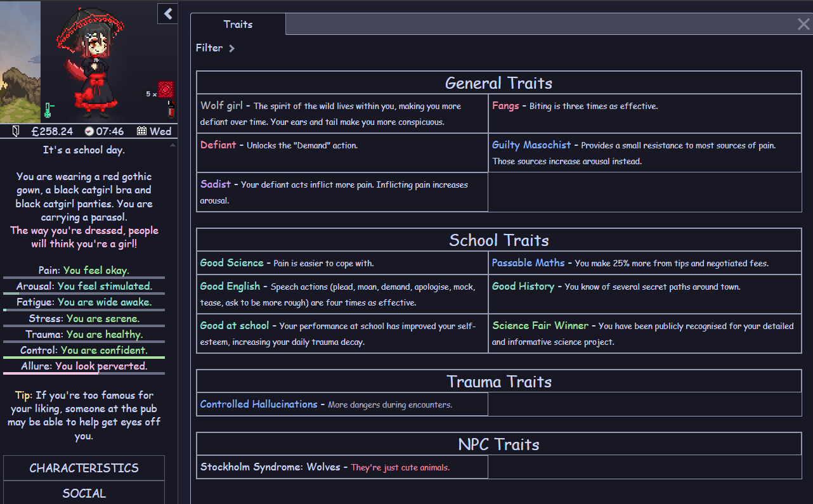This screenshot has height=504, width=813.
Task: Collapse the sidebar with the arrow button
Action: [167, 13]
